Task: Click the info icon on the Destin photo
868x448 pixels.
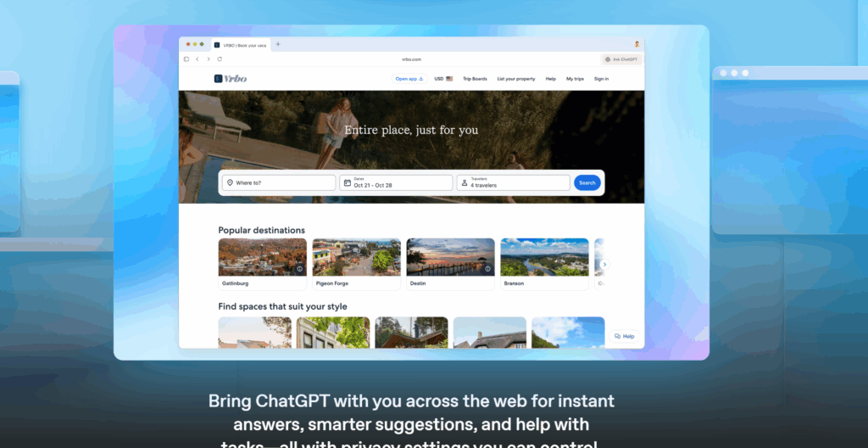Action: pyautogui.click(x=487, y=269)
